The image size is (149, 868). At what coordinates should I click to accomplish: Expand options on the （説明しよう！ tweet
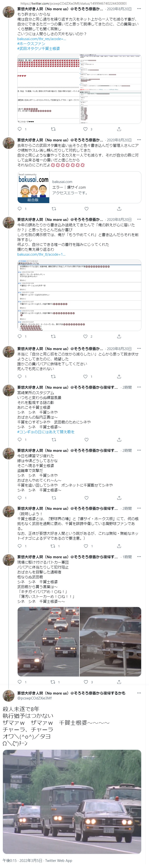coord(139,508)
